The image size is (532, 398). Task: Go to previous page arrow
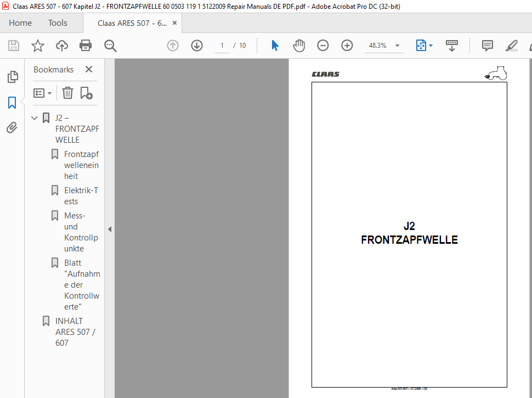173,46
